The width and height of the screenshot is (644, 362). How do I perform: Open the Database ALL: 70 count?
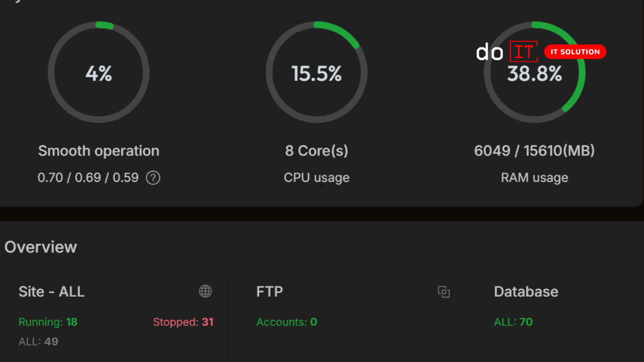pos(513,322)
